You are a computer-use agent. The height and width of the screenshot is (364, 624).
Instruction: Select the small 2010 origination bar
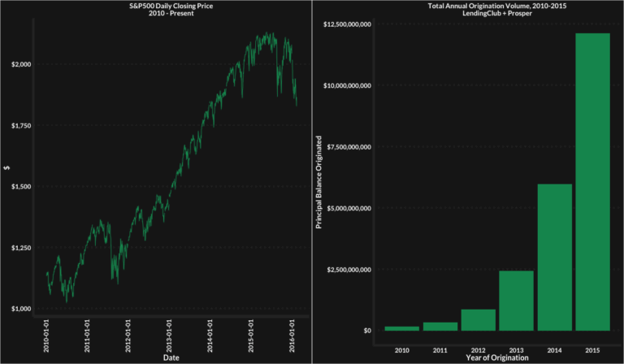point(401,328)
